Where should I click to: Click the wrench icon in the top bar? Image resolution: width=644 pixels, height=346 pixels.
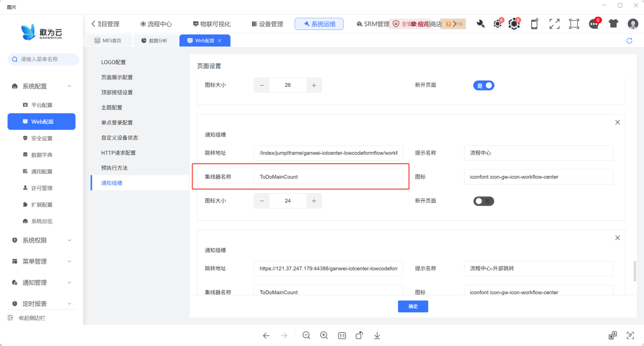(x=481, y=24)
